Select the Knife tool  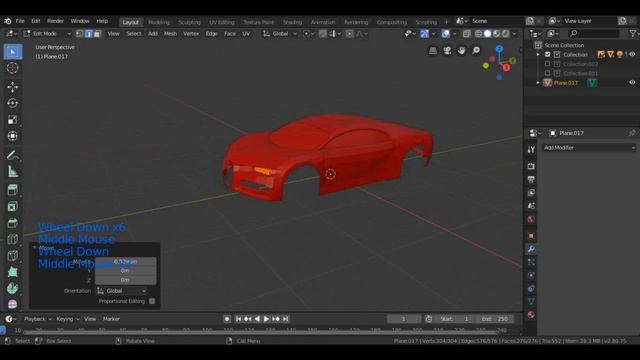(x=13, y=256)
